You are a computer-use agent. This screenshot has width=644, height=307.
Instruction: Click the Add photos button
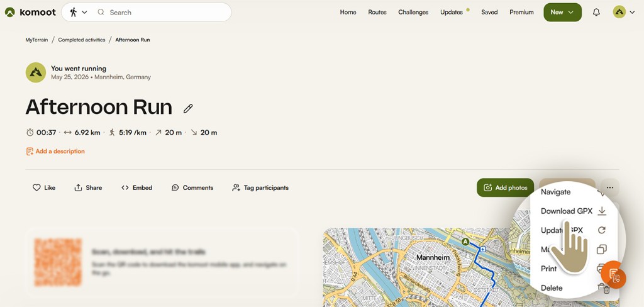(x=505, y=187)
